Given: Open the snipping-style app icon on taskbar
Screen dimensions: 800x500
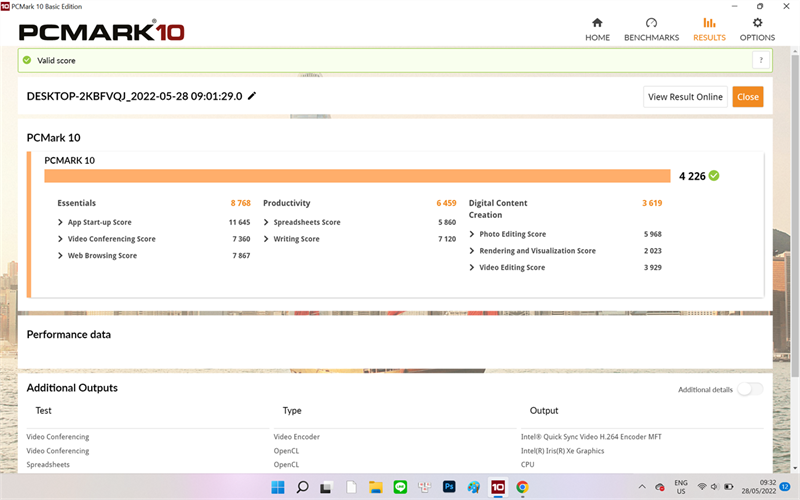Looking at the screenshot, I should click(x=424, y=487).
